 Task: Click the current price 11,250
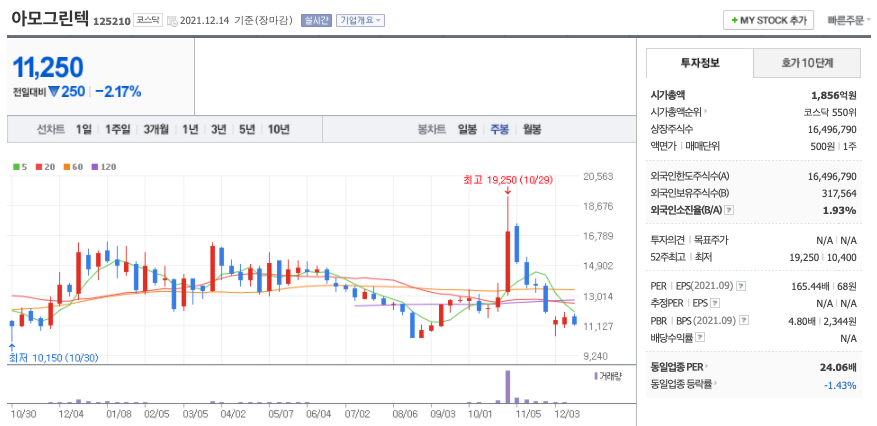tap(48, 67)
